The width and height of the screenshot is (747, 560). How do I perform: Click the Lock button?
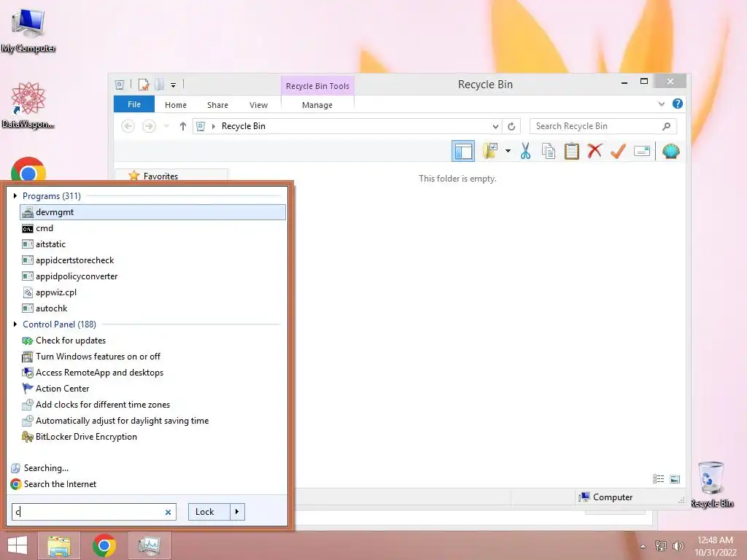(209, 512)
